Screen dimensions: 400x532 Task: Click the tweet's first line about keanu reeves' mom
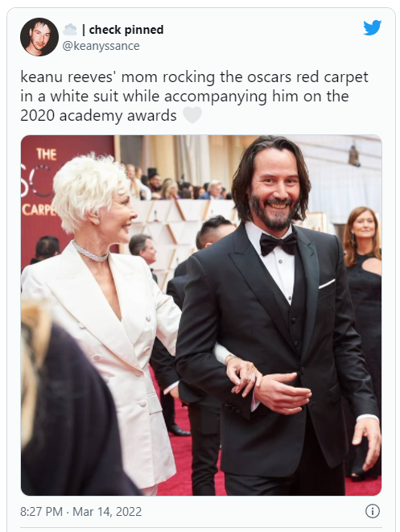click(194, 77)
